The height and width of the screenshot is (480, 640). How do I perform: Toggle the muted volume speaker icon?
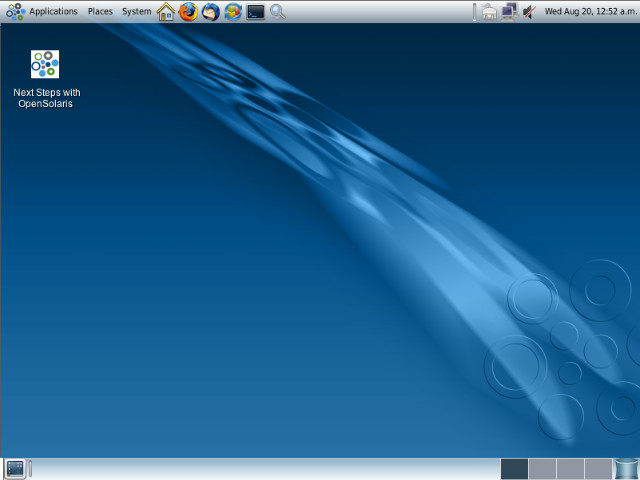click(x=529, y=12)
